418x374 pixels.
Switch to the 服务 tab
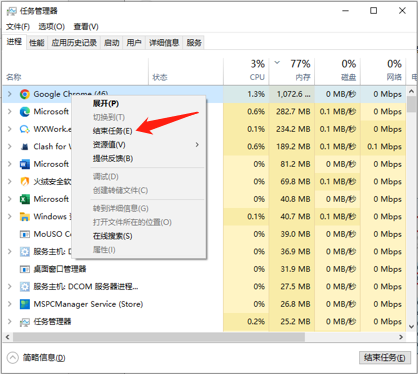[x=194, y=43]
